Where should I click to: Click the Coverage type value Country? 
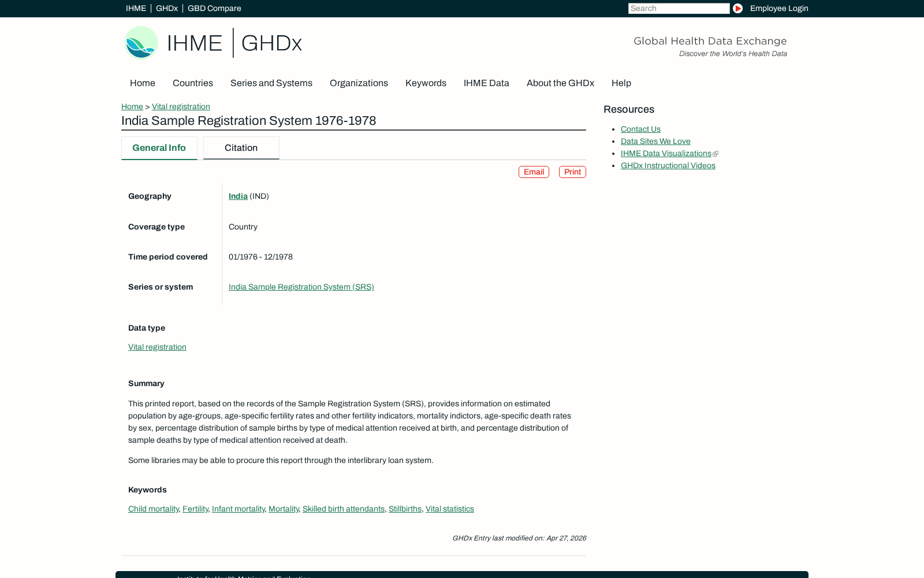point(243,227)
